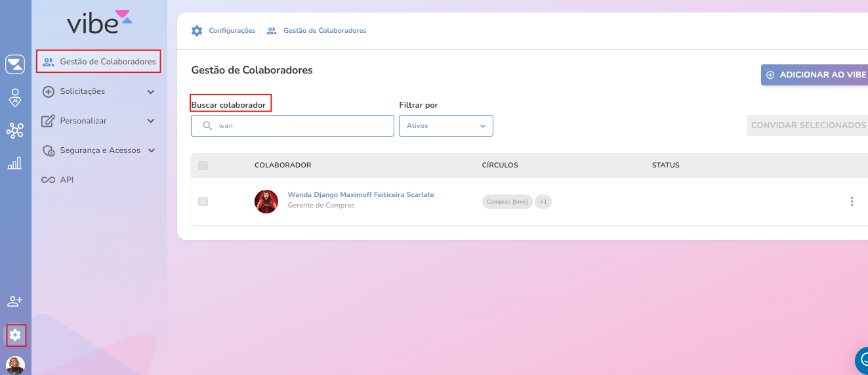
Task: Expand the Solicitações chevron
Action: [151, 92]
